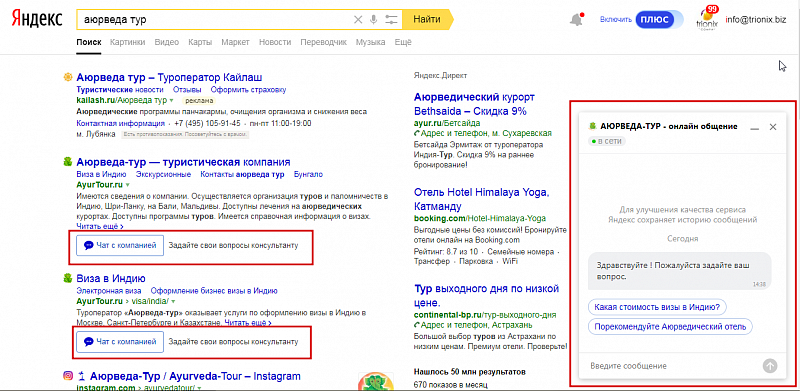Switch to the Картинки tab
This screenshot has height=391, width=800.
(x=128, y=42)
